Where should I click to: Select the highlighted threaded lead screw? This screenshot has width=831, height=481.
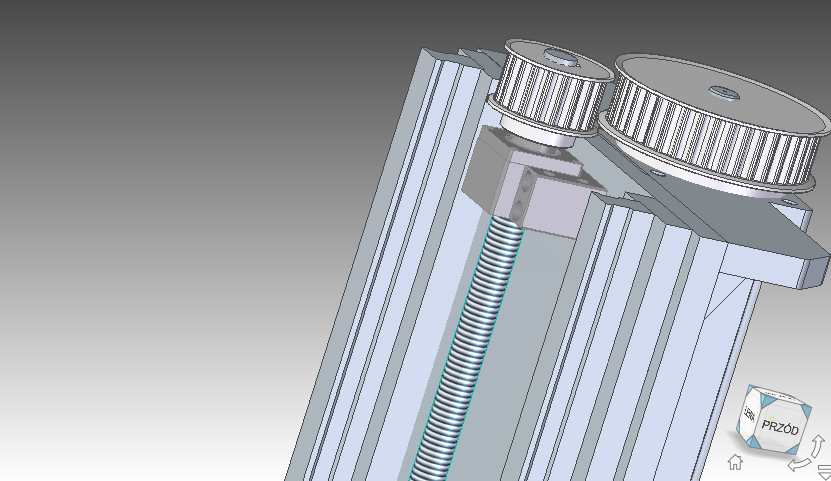coord(474,339)
